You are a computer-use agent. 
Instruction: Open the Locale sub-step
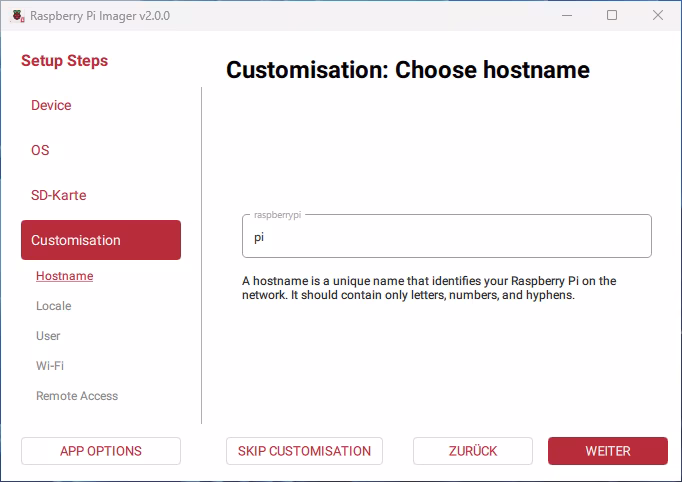click(x=54, y=306)
